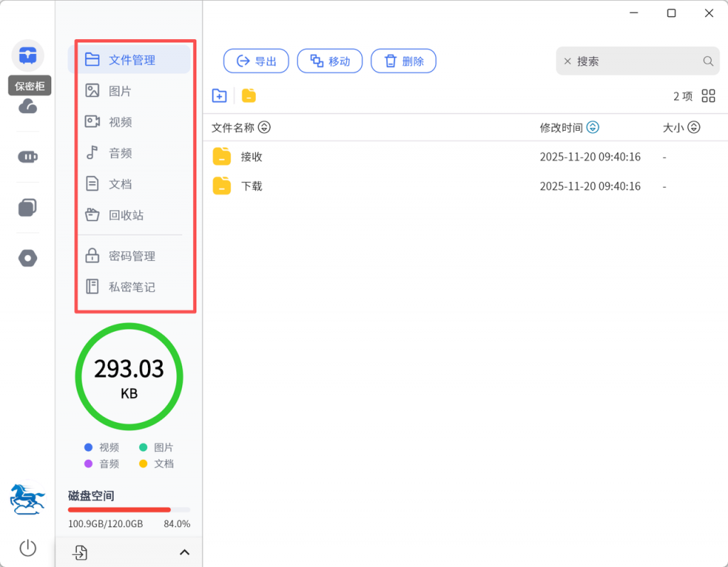Click the new folder plus icon
This screenshot has width=728, height=567.
click(x=220, y=96)
